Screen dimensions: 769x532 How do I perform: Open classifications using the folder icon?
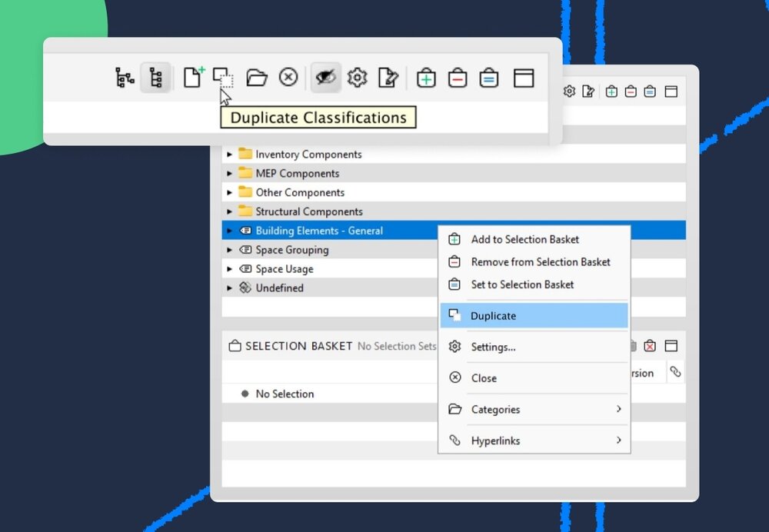(x=257, y=78)
